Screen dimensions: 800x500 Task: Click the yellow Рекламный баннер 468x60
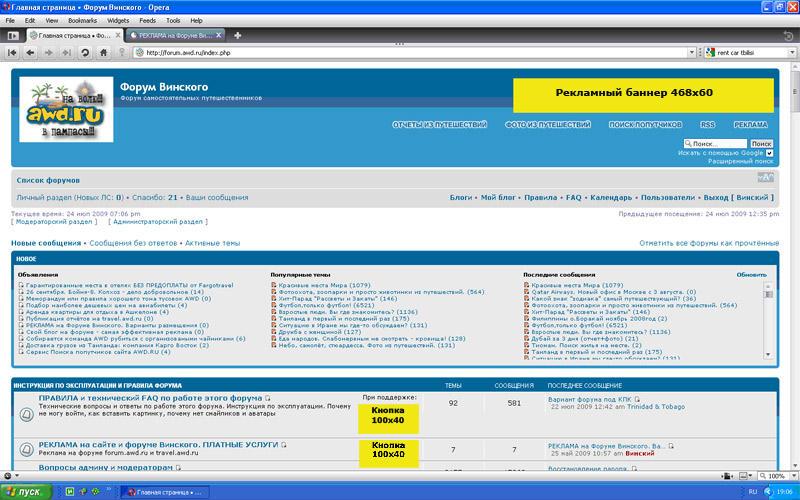[x=643, y=95]
